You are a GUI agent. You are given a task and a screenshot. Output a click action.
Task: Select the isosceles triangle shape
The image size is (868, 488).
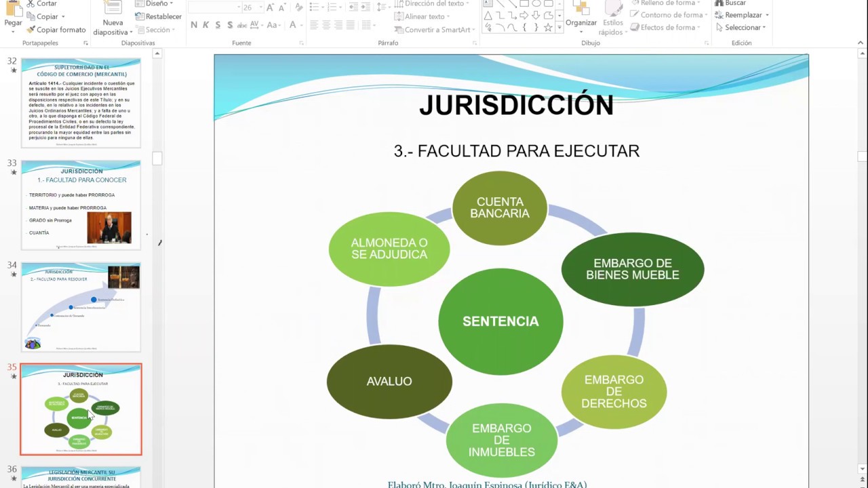(488, 16)
